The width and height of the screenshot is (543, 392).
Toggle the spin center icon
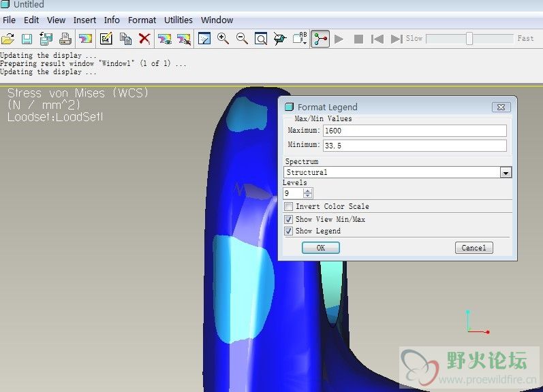[320, 38]
